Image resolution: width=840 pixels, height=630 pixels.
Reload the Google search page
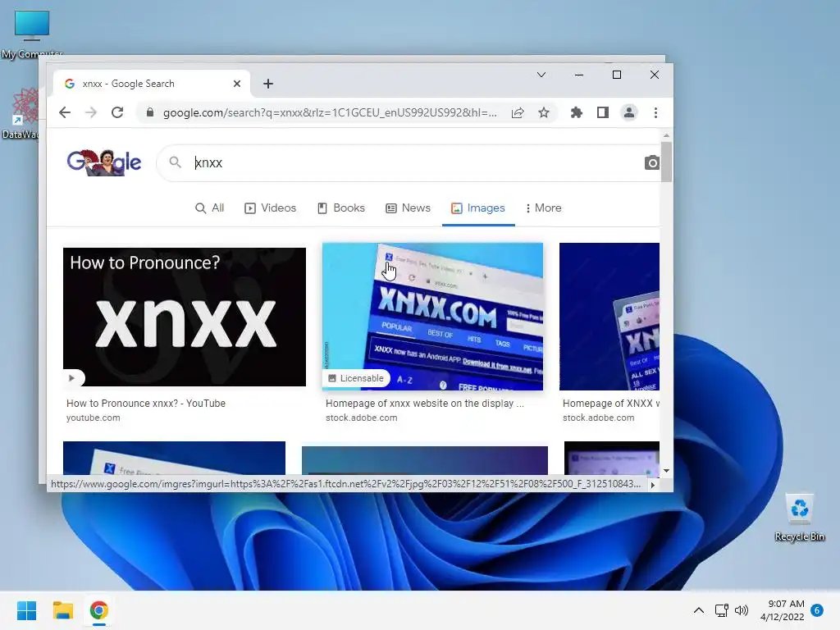[x=117, y=112]
